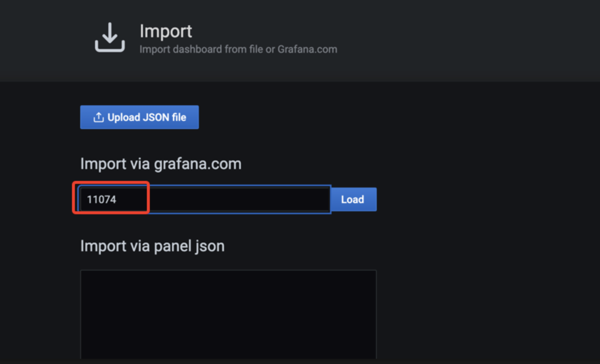
Task: Click the word "Grafana.com" in the header subtitle
Action: click(x=307, y=49)
